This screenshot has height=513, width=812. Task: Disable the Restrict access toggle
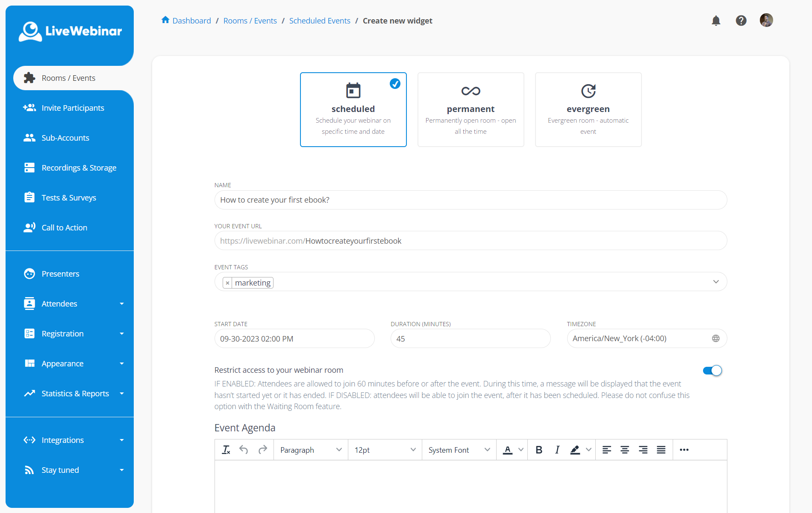coord(712,371)
